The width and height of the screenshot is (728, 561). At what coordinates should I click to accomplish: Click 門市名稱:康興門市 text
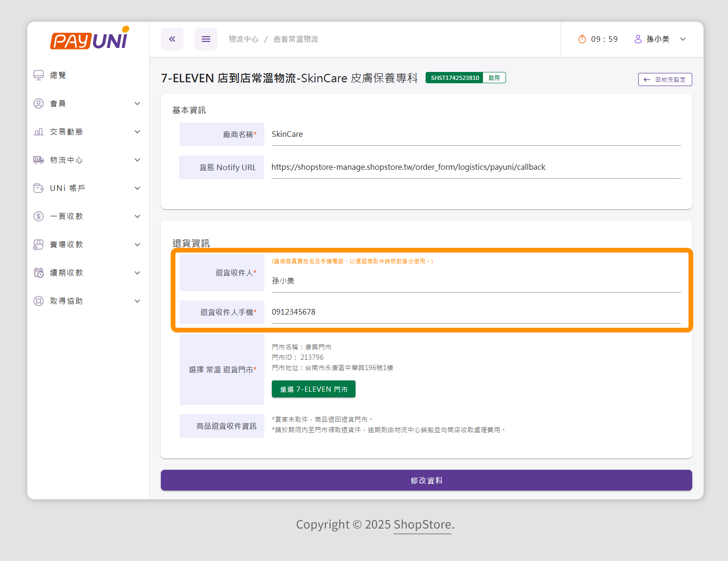point(301,347)
